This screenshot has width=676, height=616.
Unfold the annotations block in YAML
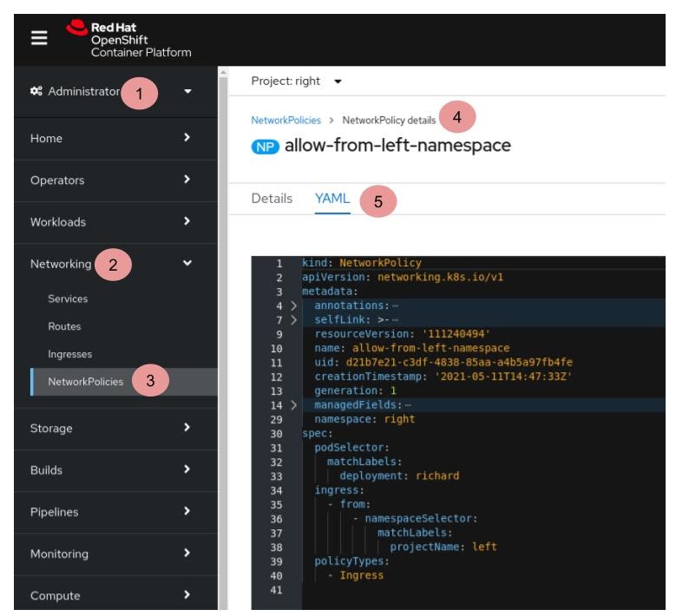point(292,305)
